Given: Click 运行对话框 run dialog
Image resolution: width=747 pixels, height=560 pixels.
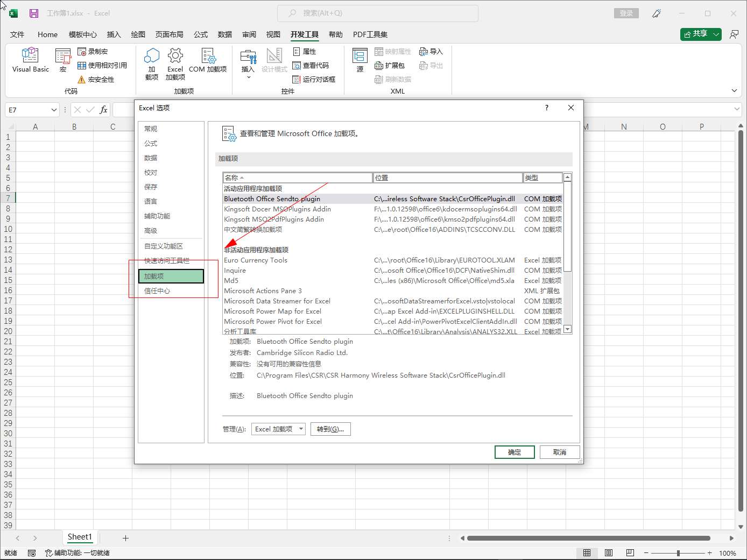Looking at the screenshot, I should [314, 80].
